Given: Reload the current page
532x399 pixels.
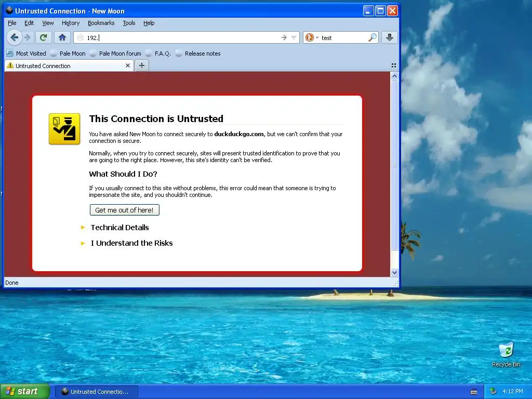Looking at the screenshot, I should pos(43,37).
